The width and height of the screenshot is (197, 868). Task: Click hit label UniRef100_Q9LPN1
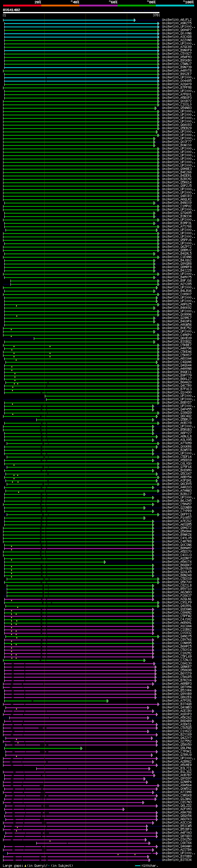(x=177, y=748)
